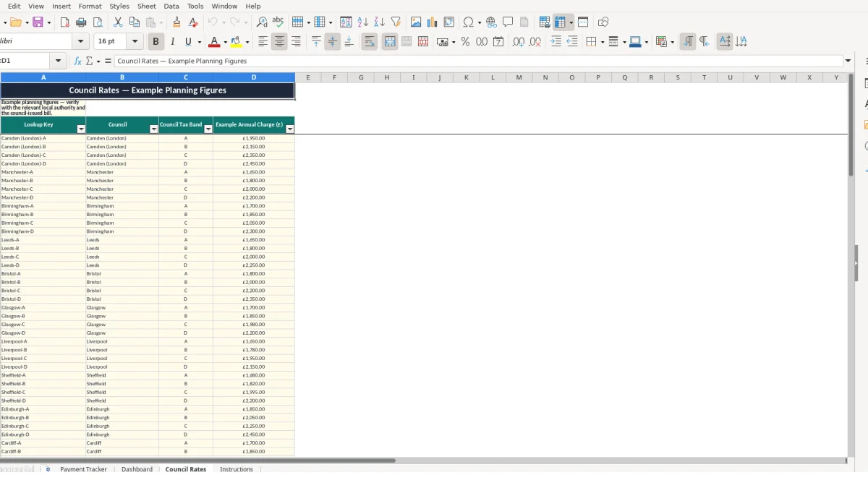This screenshot has height=488, width=868.
Task: Insert an image
Action: (416, 22)
